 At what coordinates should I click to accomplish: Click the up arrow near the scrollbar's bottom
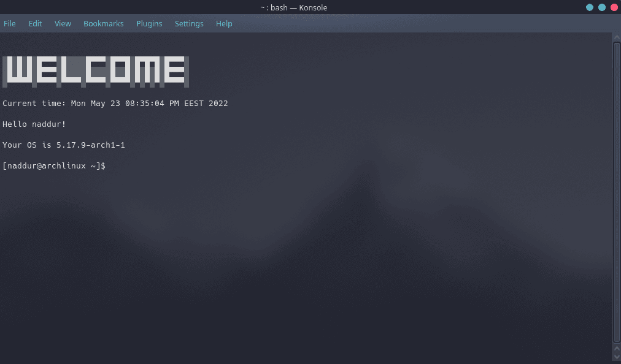click(x=617, y=348)
